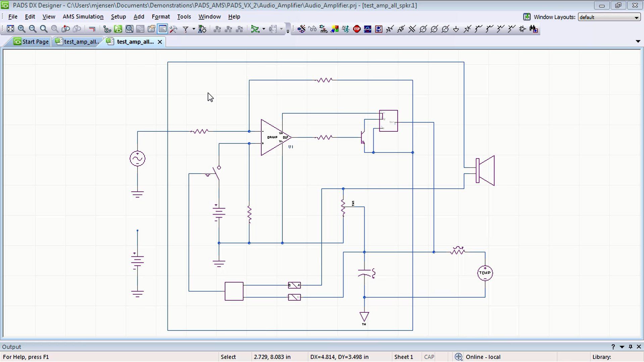Viewport: 644px width, 362px height.
Task: Click the Fit All zoom icon
Action: pyautogui.click(x=10, y=29)
